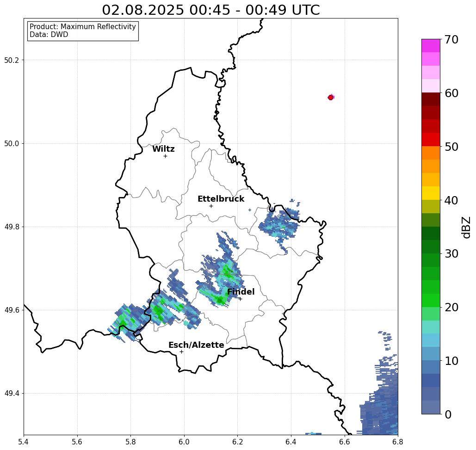
Task: Select the Findel station label
Action: click(x=241, y=292)
